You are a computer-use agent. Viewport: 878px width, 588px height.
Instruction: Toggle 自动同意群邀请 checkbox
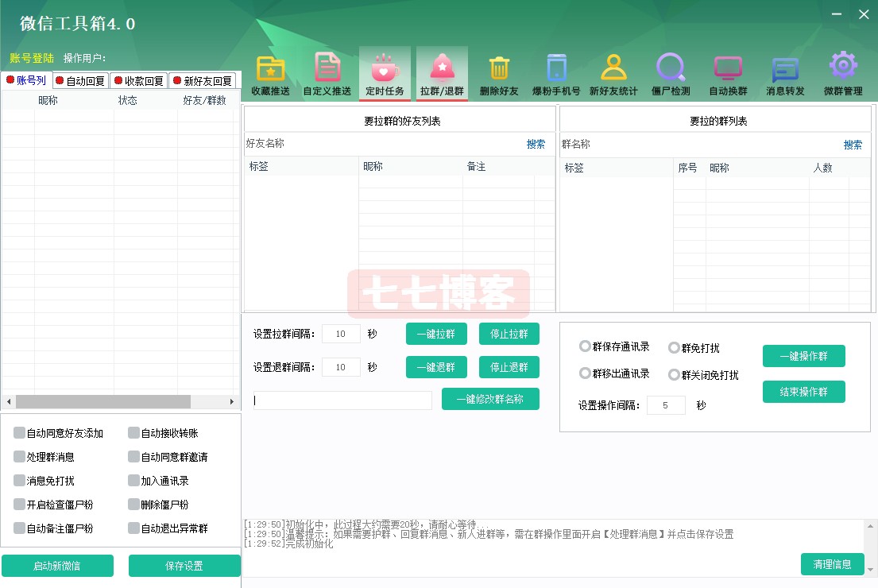pyautogui.click(x=133, y=456)
